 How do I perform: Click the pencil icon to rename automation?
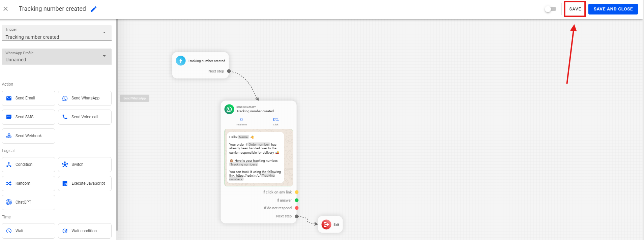click(x=94, y=9)
